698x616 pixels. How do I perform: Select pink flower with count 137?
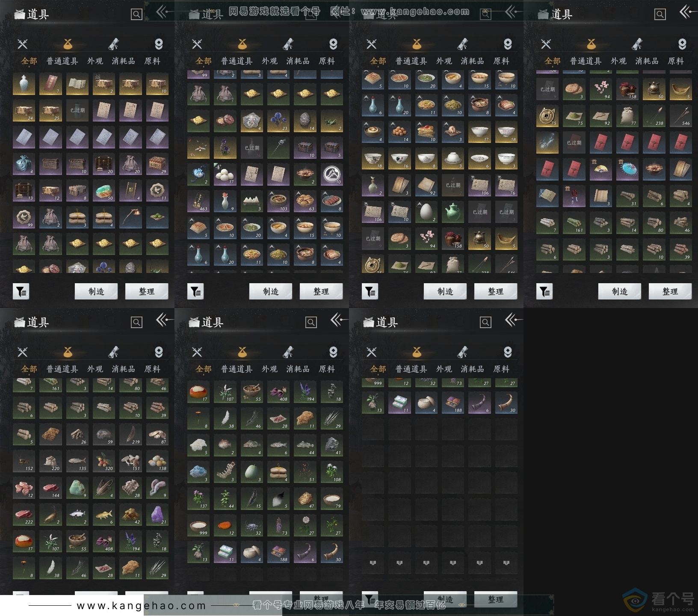point(198,499)
